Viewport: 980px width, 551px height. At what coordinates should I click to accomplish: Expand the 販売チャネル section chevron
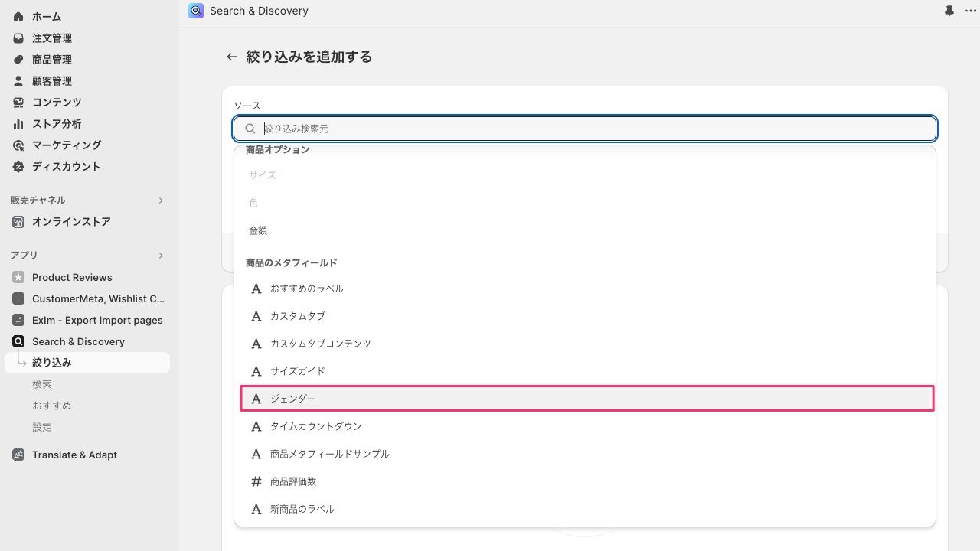point(161,201)
